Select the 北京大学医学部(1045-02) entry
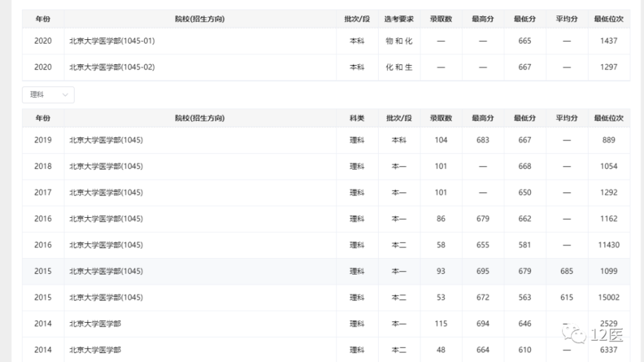644x362 pixels. pos(112,67)
